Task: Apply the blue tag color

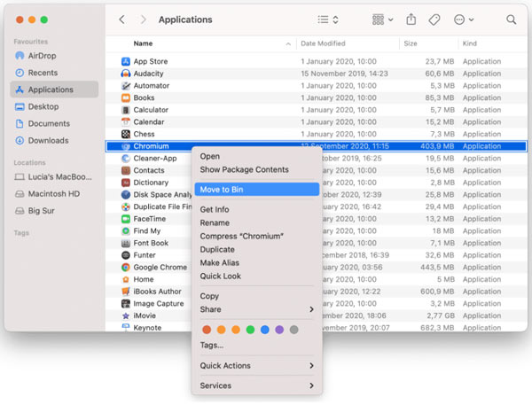Action: tap(265, 330)
